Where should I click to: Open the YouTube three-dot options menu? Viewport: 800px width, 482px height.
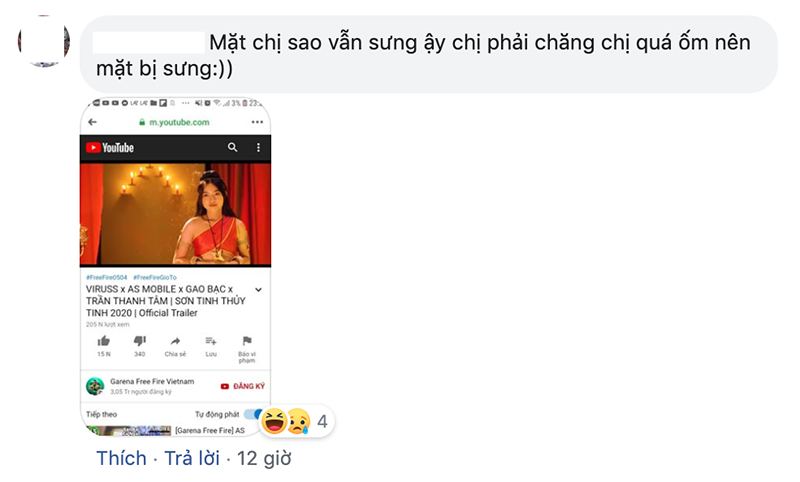click(x=258, y=147)
